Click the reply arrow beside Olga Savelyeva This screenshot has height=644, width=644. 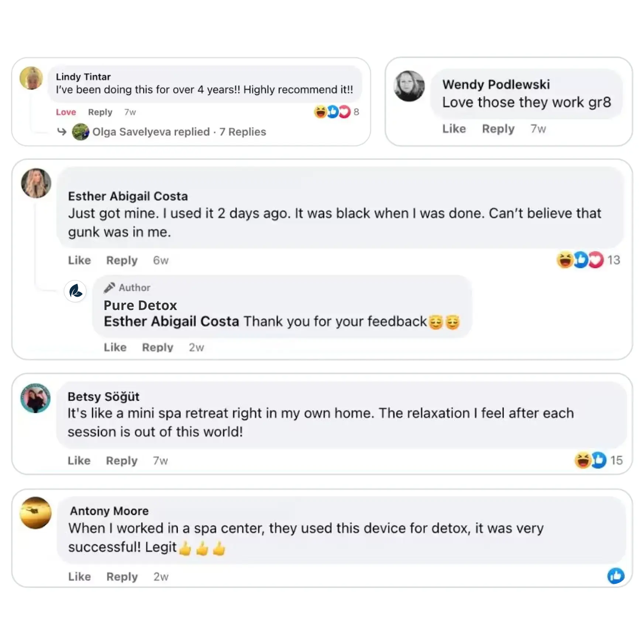click(x=62, y=132)
